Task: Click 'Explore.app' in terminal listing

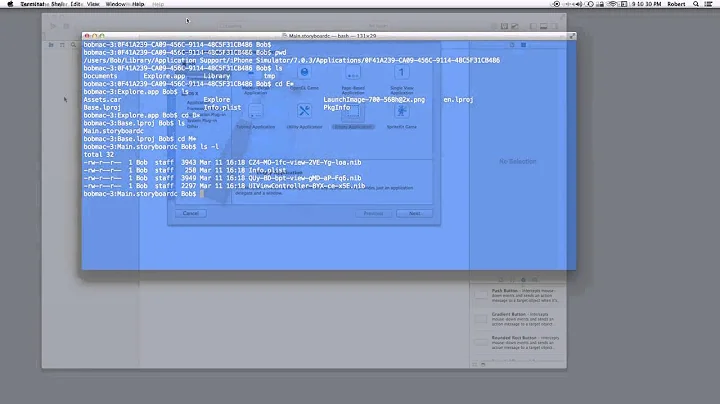Action: pyautogui.click(x=164, y=76)
